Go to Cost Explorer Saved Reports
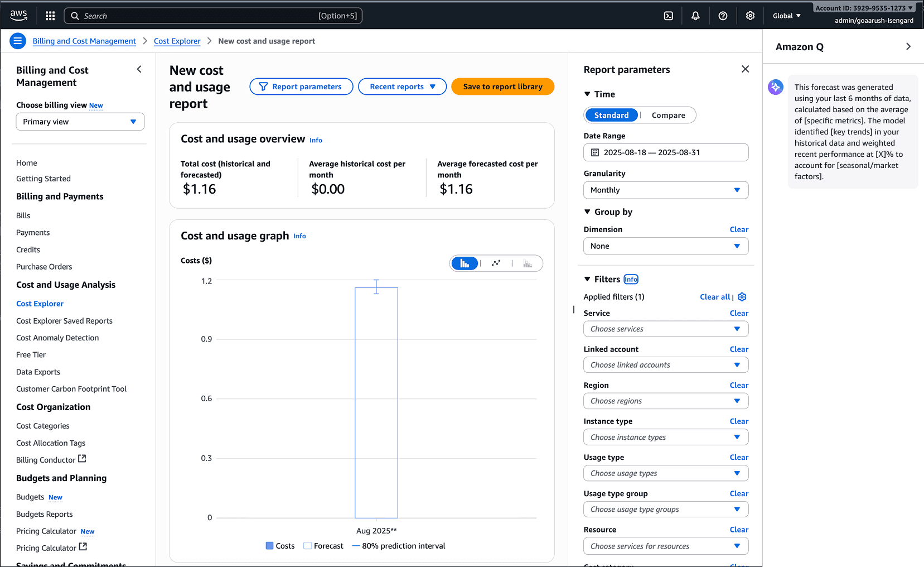 64,321
